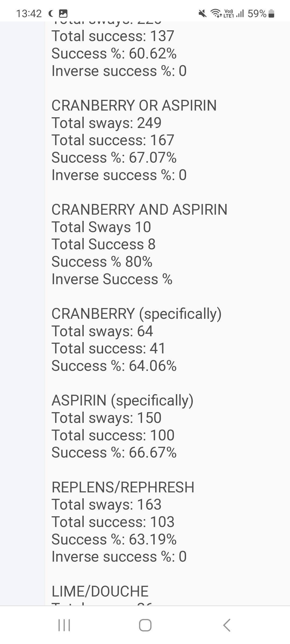Tap the battery icon in status bar
Screen dimensions: 290x644
[271, 13]
